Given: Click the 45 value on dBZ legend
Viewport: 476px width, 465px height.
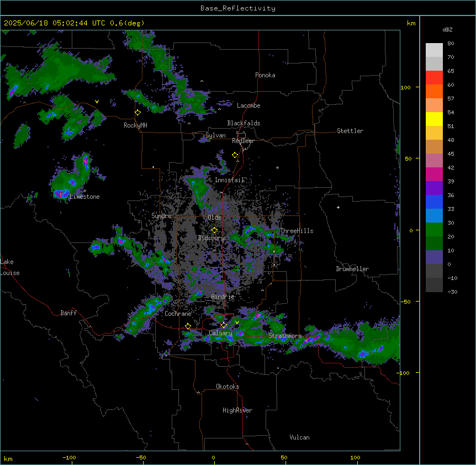Looking at the screenshot, I should [451, 154].
